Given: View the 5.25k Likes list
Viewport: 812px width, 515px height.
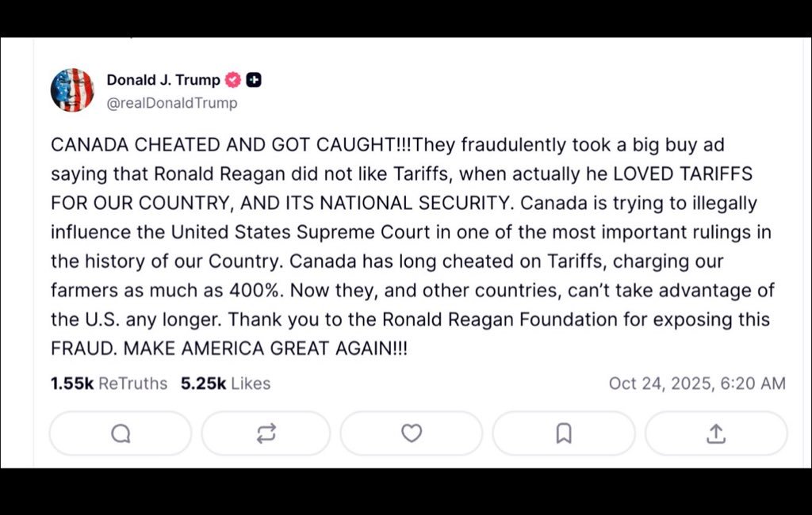Looking at the screenshot, I should tap(225, 383).
